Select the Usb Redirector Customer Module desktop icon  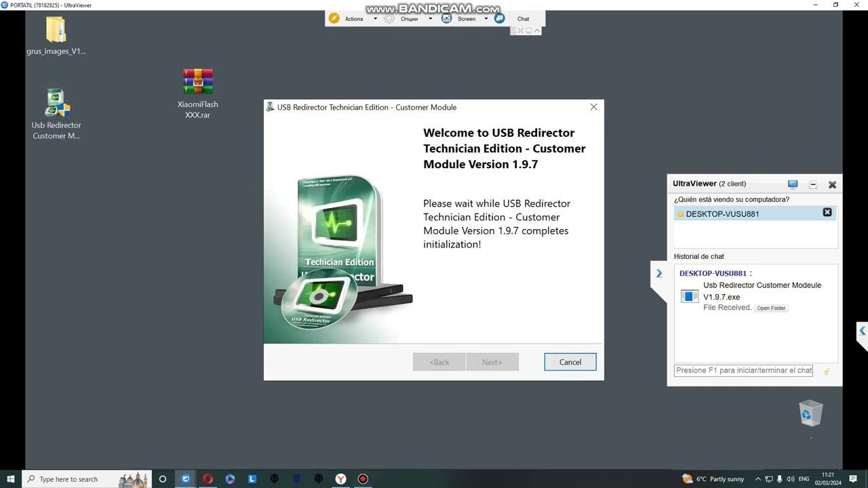tap(56, 114)
